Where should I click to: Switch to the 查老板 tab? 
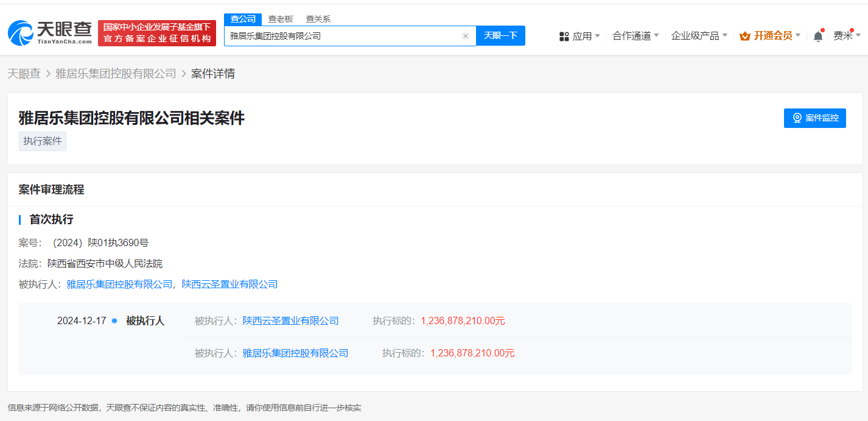click(281, 19)
